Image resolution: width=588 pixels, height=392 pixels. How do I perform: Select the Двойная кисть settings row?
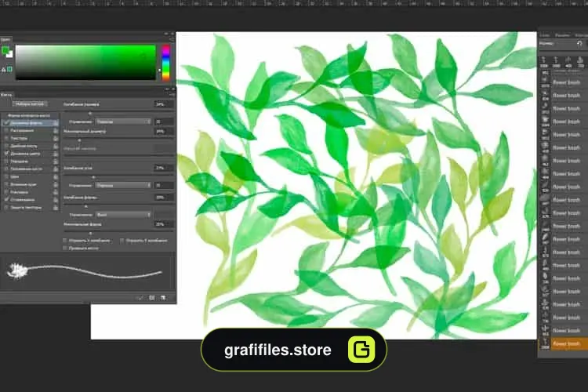pyautogui.click(x=29, y=146)
